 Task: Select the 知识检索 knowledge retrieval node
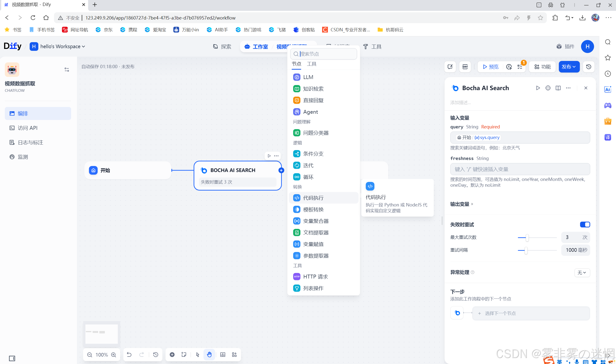(x=324, y=89)
